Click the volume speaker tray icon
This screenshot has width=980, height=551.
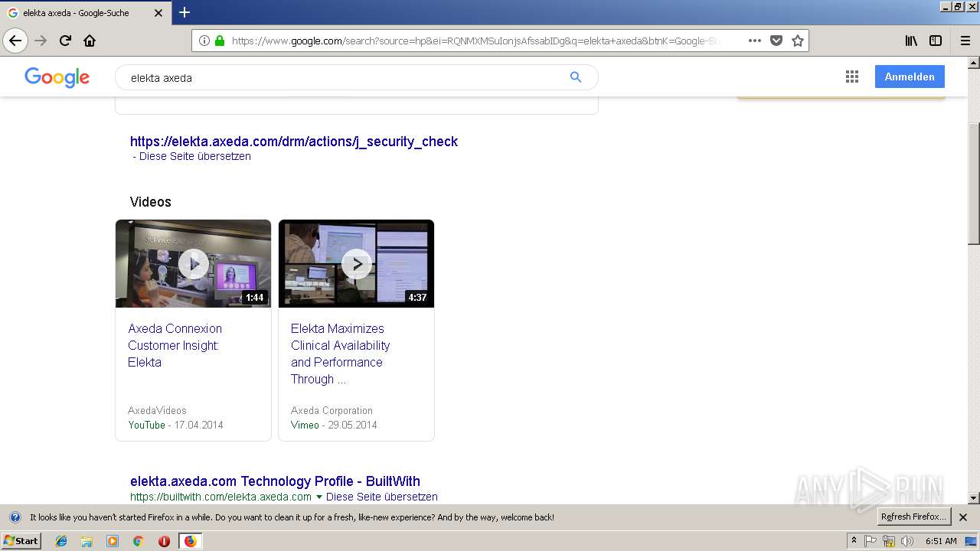click(907, 541)
